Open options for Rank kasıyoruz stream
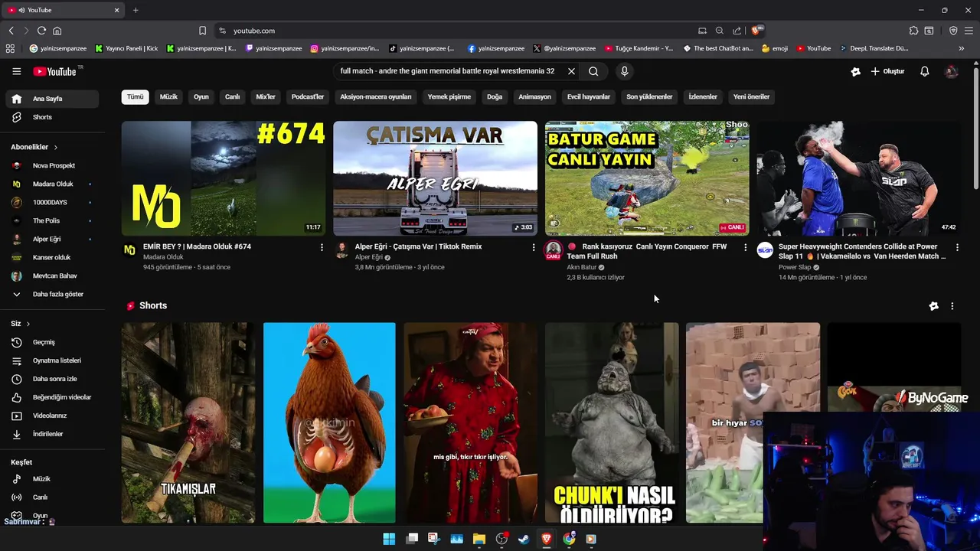The image size is (980, 551). (x=745, y=247)
